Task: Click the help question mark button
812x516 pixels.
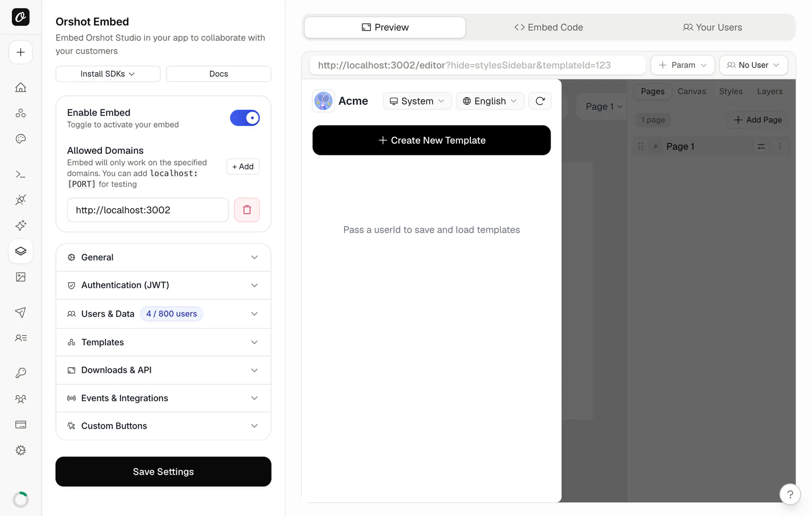Action: pos(790,494)
